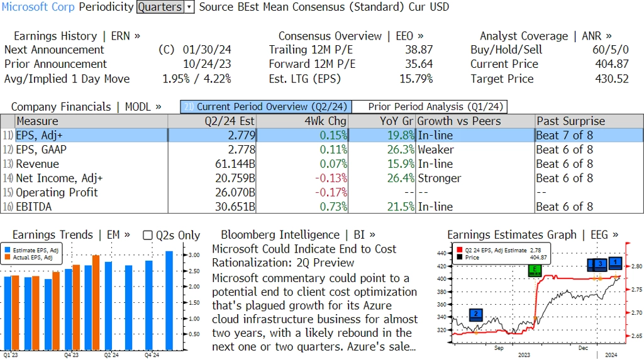Click the green E earnings marker on graph

coord(535,270)
